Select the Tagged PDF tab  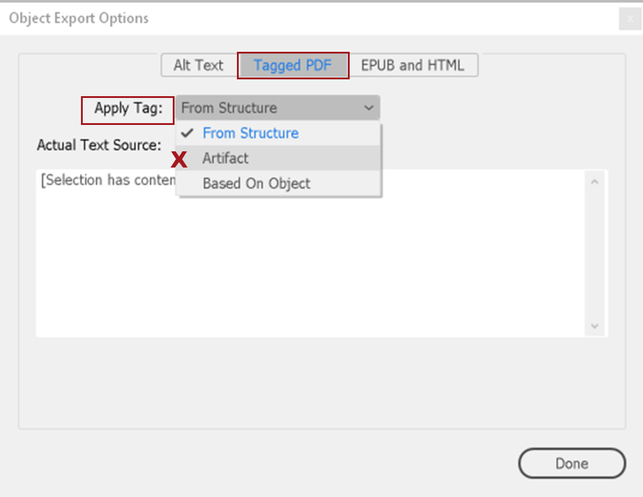pyautogui.click(x=293, y=66)
